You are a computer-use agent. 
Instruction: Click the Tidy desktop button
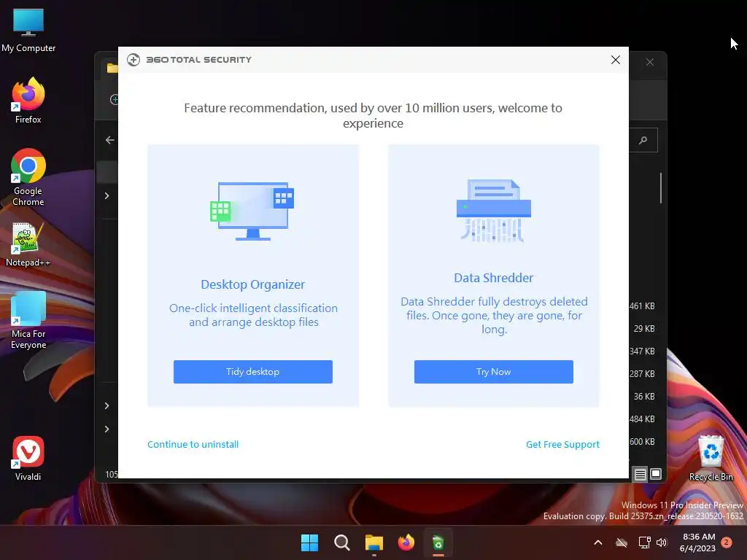[253, 371]
